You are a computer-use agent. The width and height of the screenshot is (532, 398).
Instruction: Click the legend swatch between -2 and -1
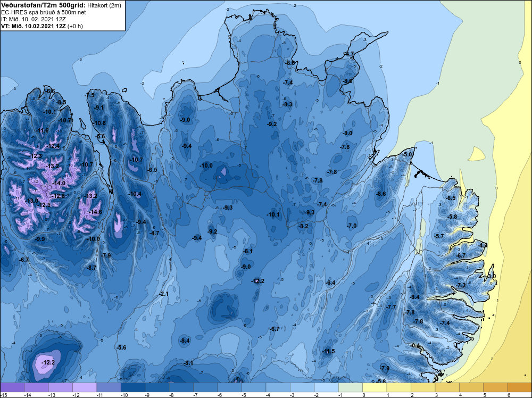pyautogui.click(x=327, y=387)
